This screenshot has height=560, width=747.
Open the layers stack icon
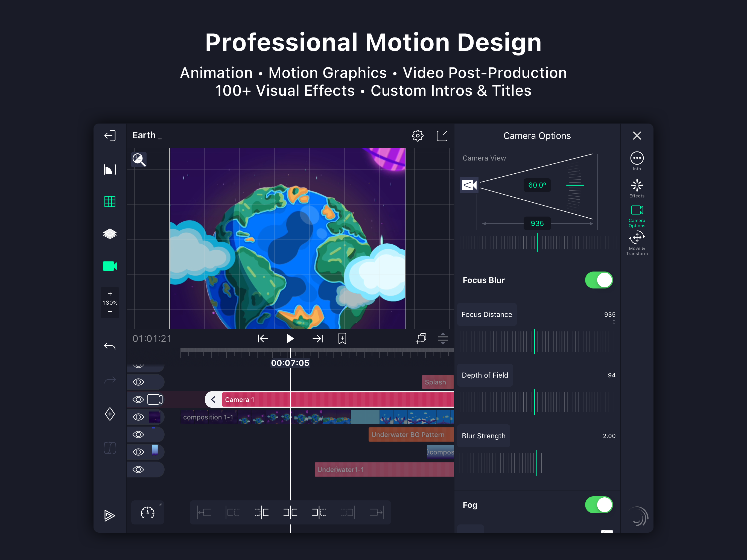point(110,234)
